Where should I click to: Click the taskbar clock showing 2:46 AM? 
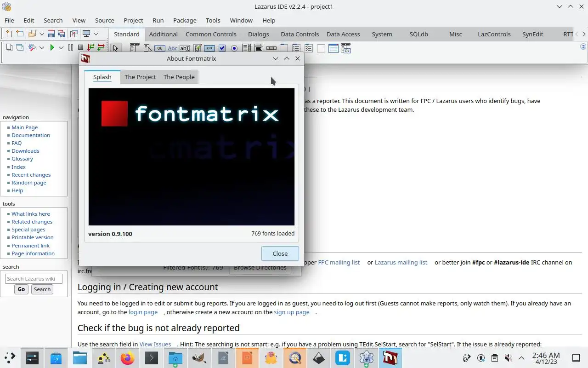point(546,358)
